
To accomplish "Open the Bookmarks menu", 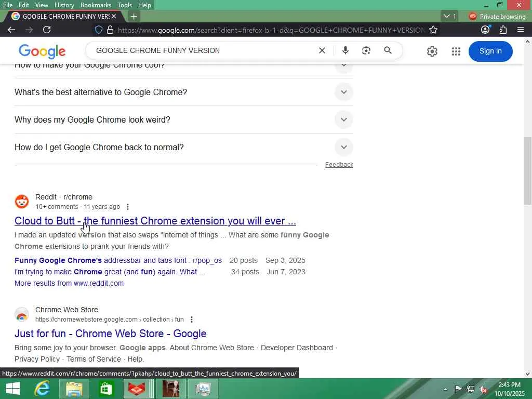I will click(96, 5).
